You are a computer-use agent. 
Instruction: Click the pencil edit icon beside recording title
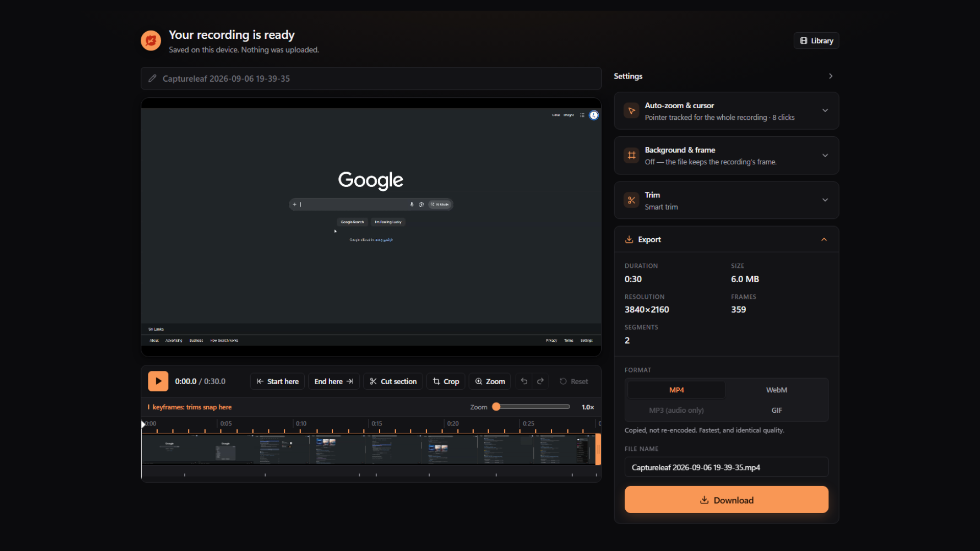tap(152, 79)
